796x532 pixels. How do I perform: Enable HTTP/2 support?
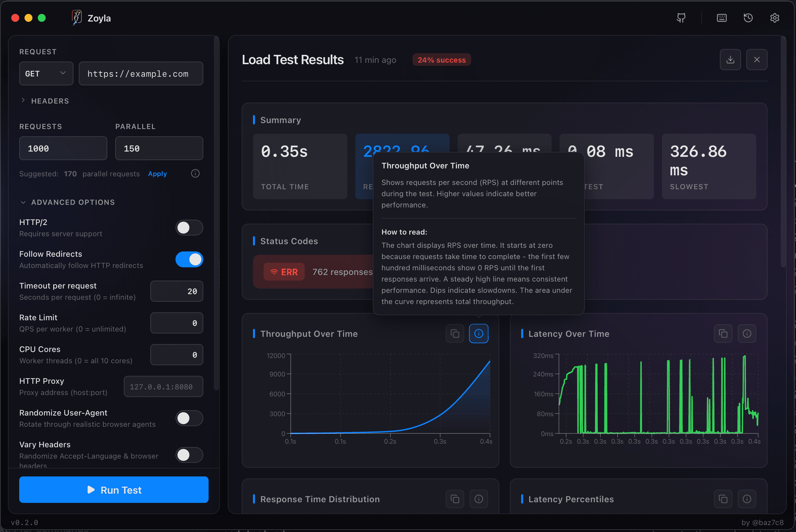point(189,228)
